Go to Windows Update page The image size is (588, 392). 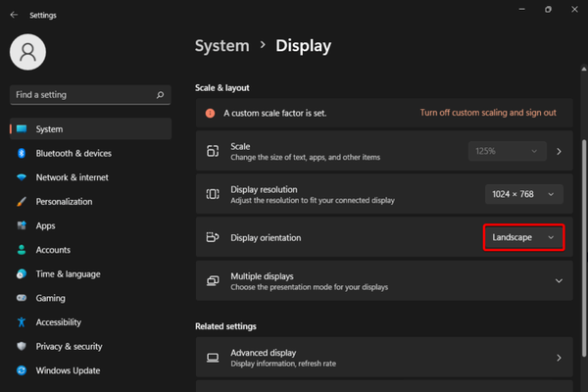91,370
